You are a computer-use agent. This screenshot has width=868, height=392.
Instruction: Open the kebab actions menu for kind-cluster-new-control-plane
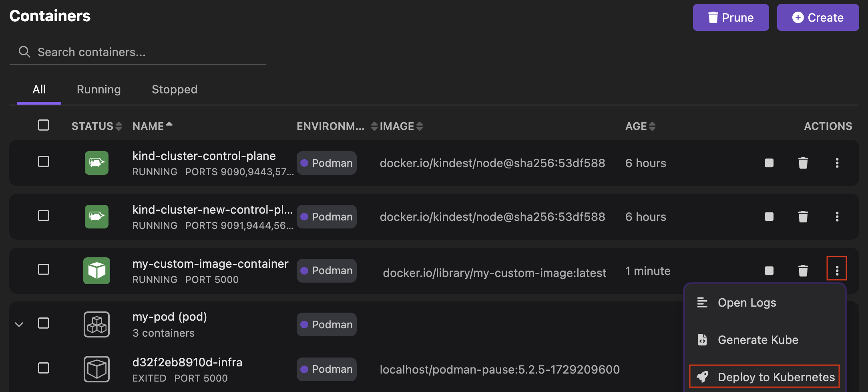(837, 216)
